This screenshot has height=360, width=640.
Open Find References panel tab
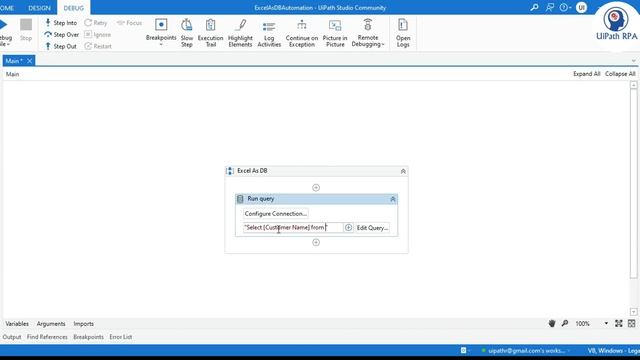[47, 337]
